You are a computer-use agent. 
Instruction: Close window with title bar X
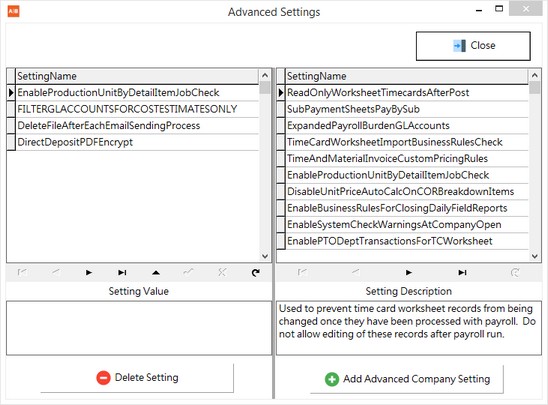526,9
